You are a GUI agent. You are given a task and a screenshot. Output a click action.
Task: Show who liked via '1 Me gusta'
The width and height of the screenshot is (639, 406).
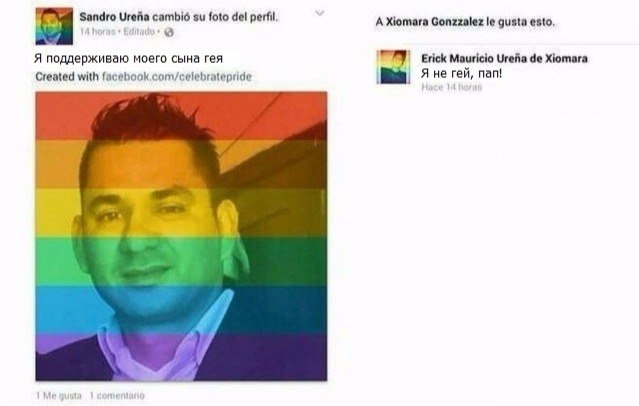[x=59, y=395]
